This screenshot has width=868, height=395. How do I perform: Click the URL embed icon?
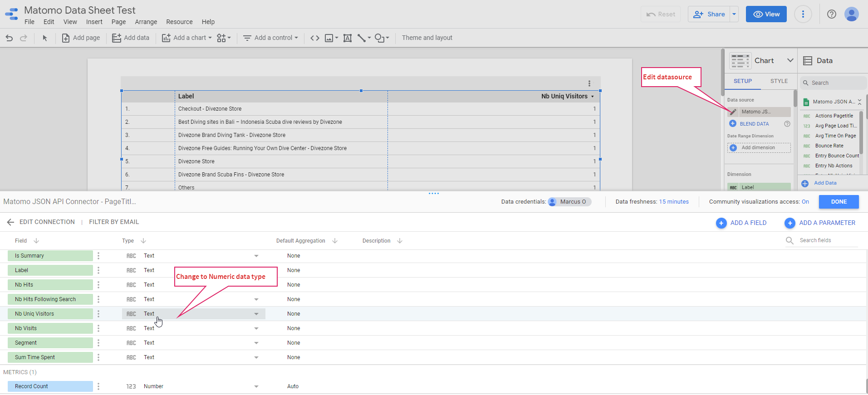pos(315,38)
